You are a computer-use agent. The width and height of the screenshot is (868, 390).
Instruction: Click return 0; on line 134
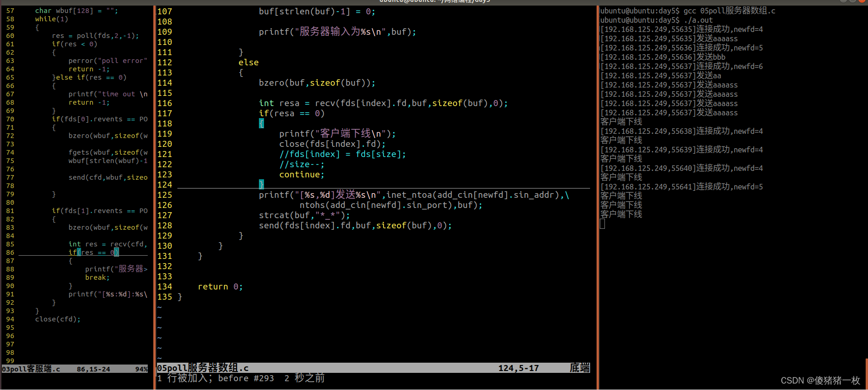tap(220, 287)
